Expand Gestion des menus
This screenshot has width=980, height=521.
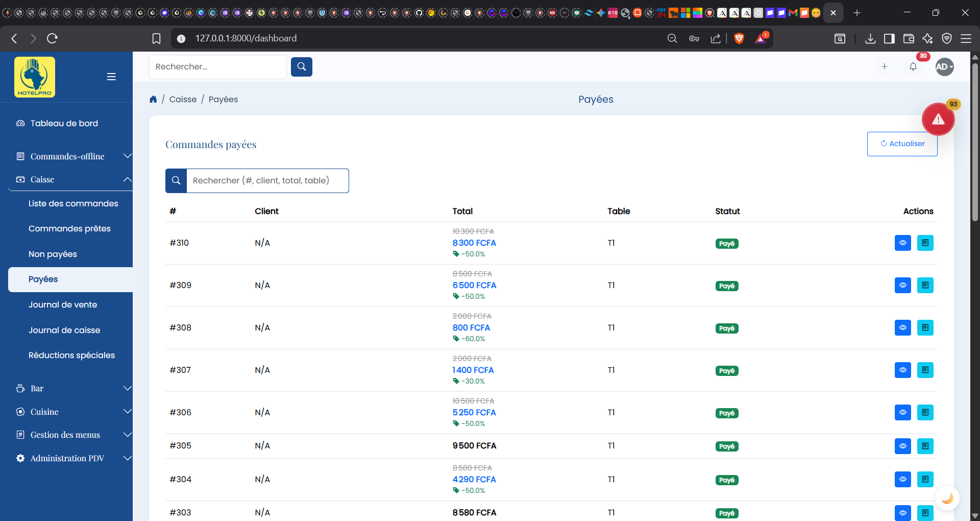(x=70, y=435)
